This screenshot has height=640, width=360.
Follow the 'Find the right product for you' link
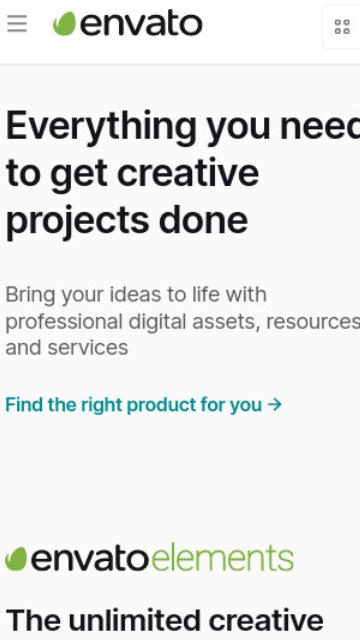tap(144, 405)
